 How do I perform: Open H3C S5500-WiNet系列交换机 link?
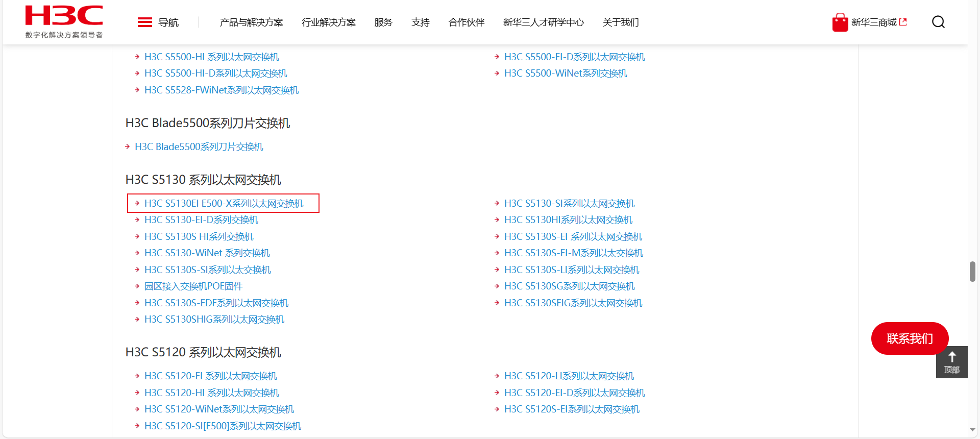point(566,74)
